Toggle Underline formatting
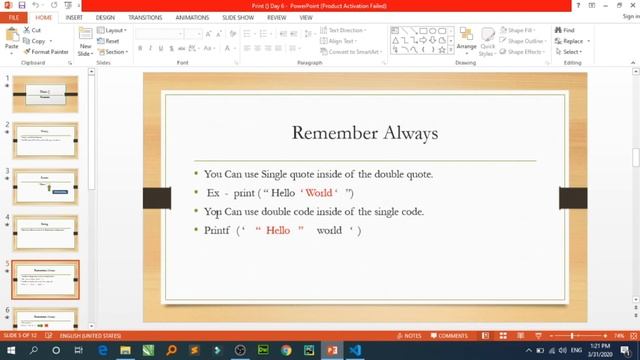 click(161, 48)
